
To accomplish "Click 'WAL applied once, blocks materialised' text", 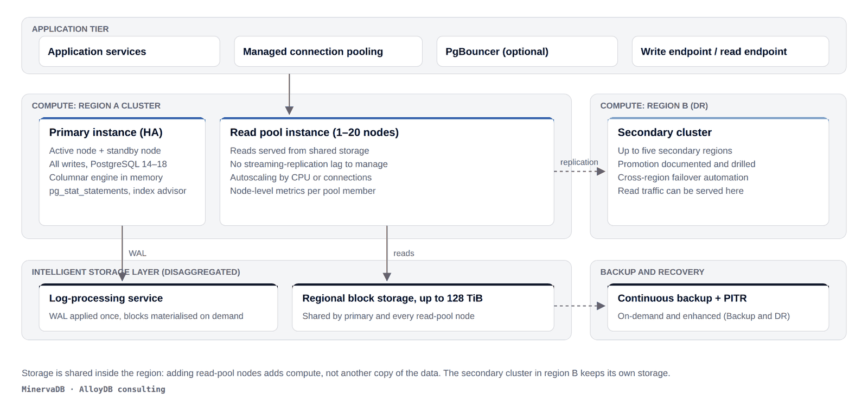I will pyautogui.click(x=125, y=316).
